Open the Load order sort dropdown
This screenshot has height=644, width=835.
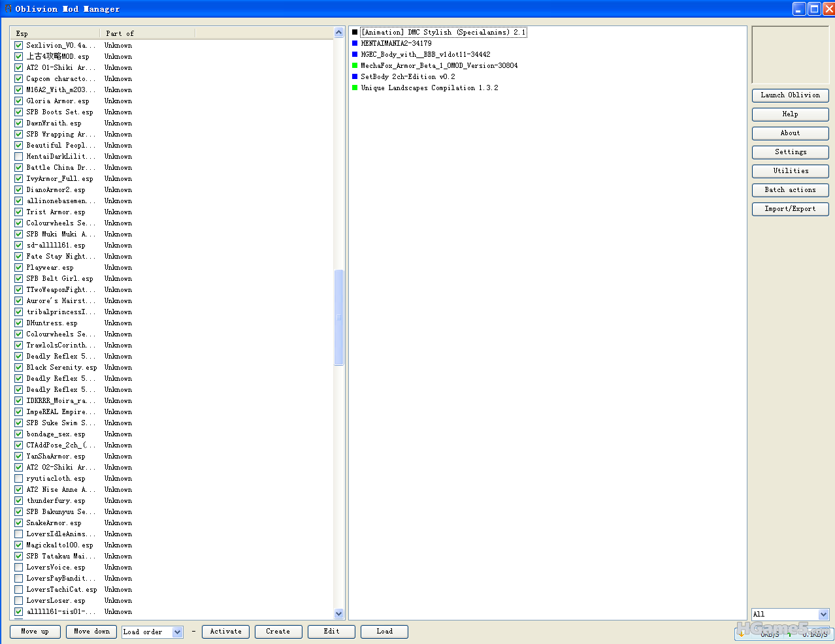coord(177,632)
